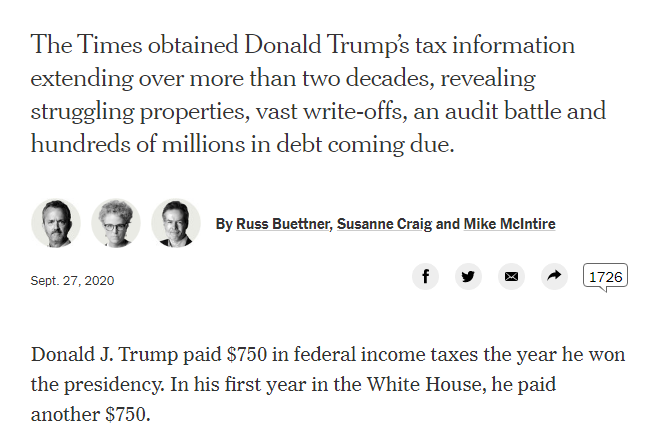Email the article using the envelope icon
This screenshot has width=656, height=443.
click(511, 277)
